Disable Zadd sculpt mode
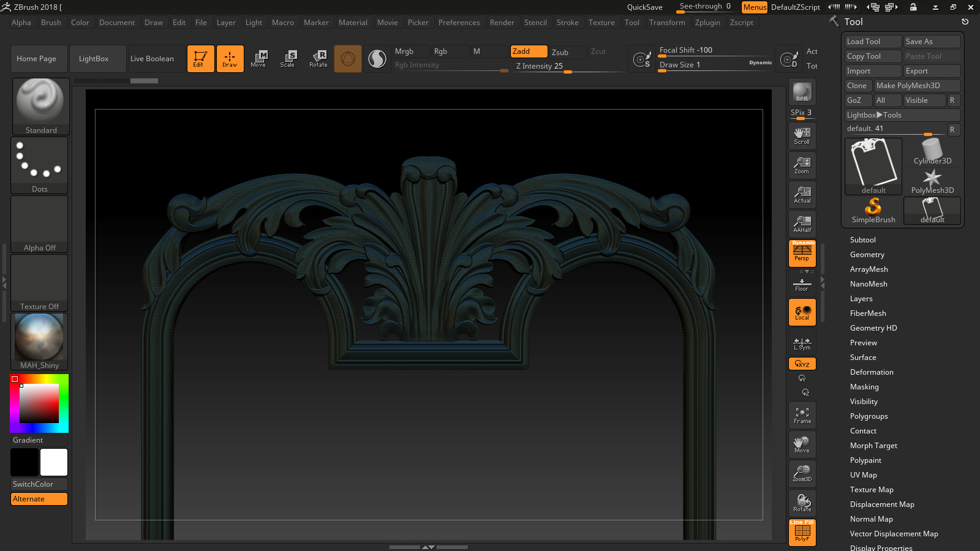This screenshot has height=551, width=980. [529, 51]
